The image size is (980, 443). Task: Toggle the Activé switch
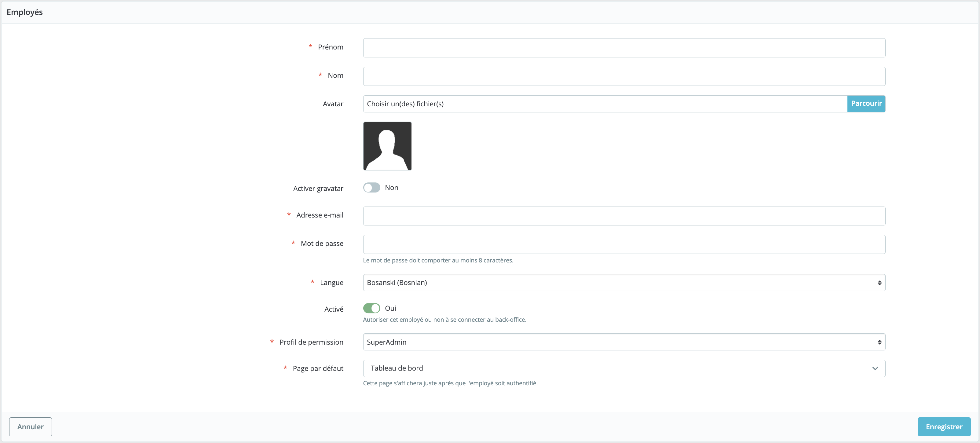[371, 308]
